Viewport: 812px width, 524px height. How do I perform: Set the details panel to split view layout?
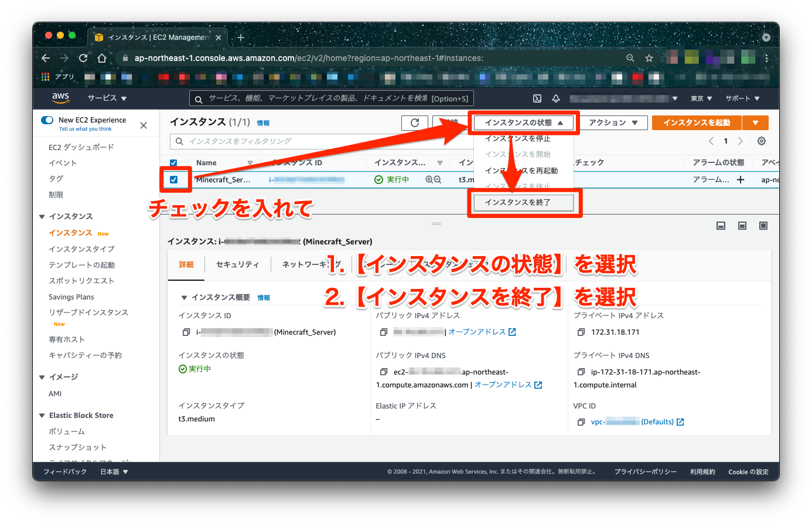coord(742,226)
